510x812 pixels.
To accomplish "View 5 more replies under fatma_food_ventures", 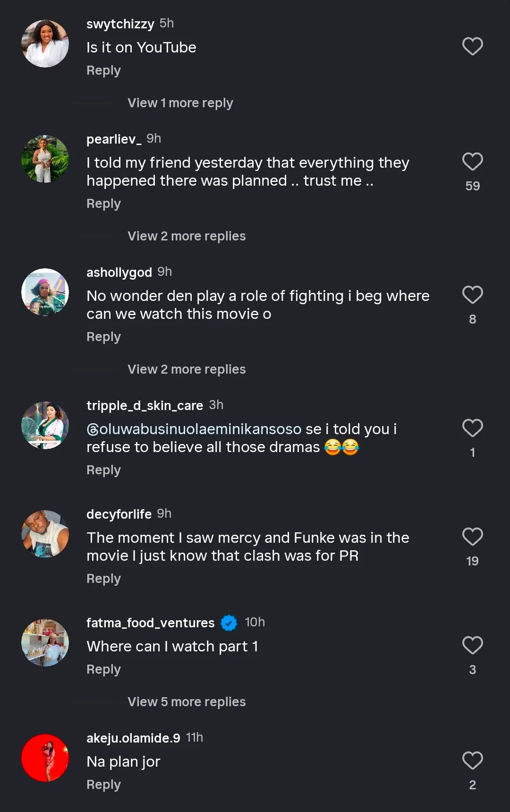I will click(x=187, y=702).
